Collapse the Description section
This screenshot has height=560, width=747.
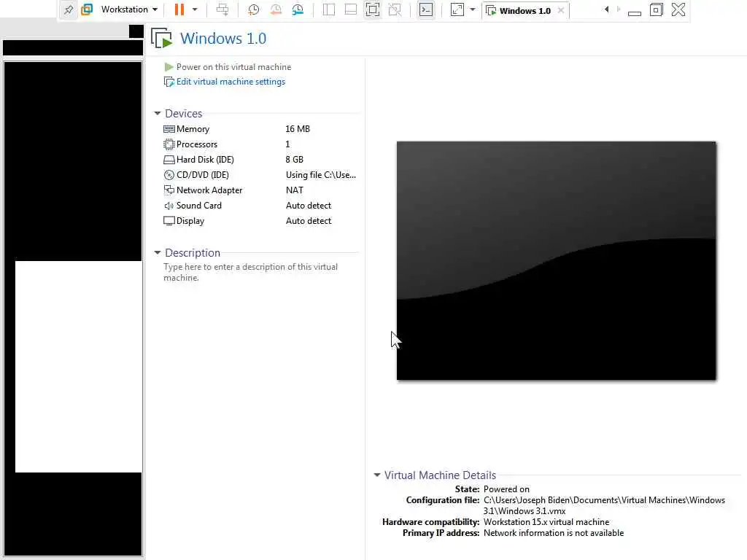(158, 253)
